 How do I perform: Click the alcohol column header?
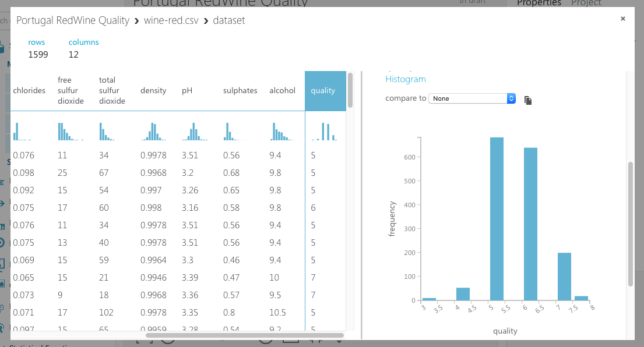[x=282, y=91]
